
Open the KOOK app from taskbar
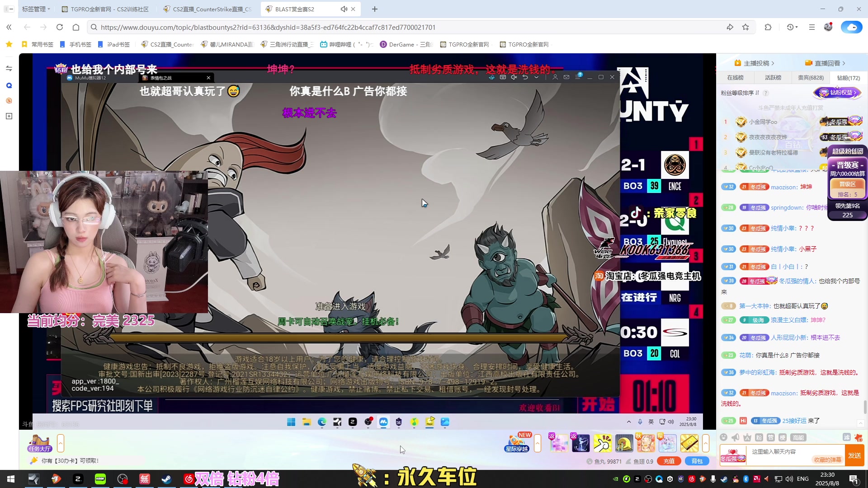[x=100, y=479]
